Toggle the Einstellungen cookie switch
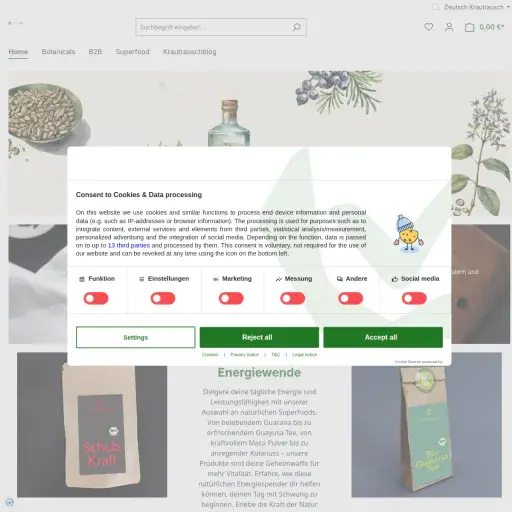 (x=163, y=298)
